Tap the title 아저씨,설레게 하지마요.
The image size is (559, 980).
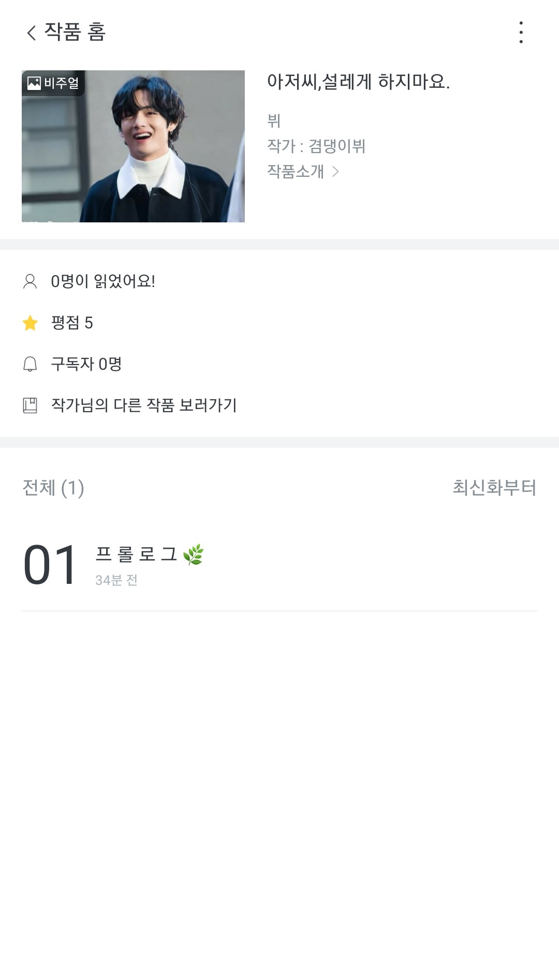click(358, 82)
